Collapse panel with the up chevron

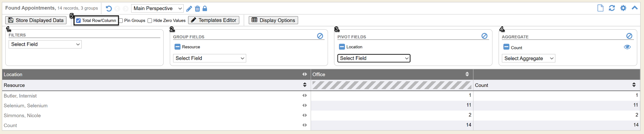[635, 8]
